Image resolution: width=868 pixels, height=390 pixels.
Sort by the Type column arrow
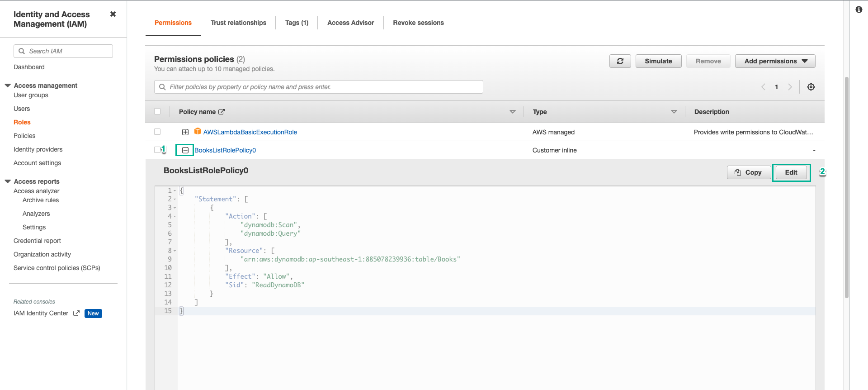pyautogui.click(x=674, y=112)
